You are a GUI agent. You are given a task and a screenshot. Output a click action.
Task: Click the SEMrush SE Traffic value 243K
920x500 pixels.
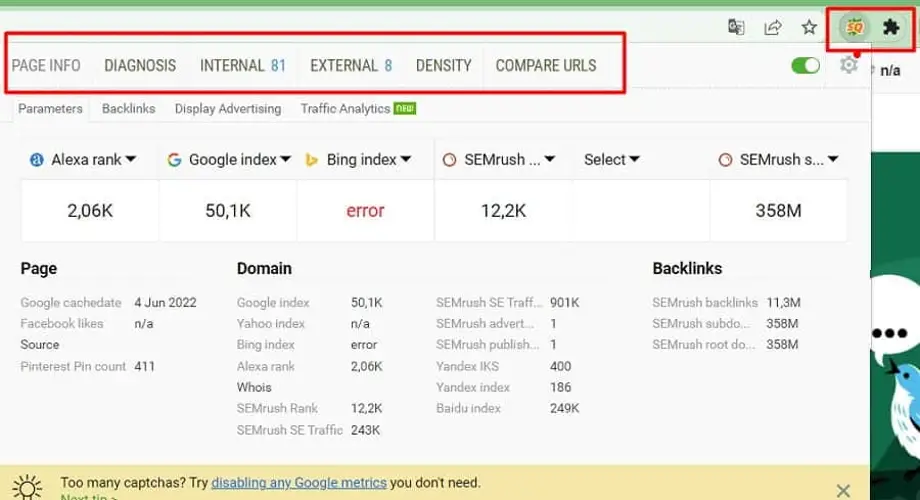tap(366, 430)
